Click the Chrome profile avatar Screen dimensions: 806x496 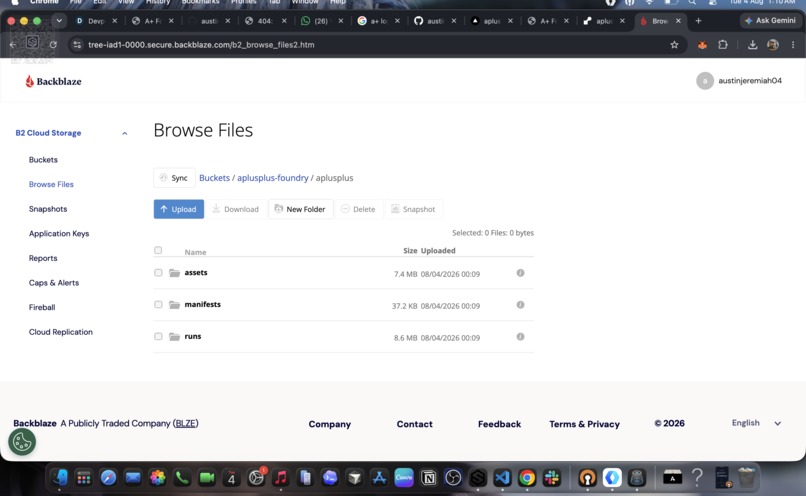(773, 45)
